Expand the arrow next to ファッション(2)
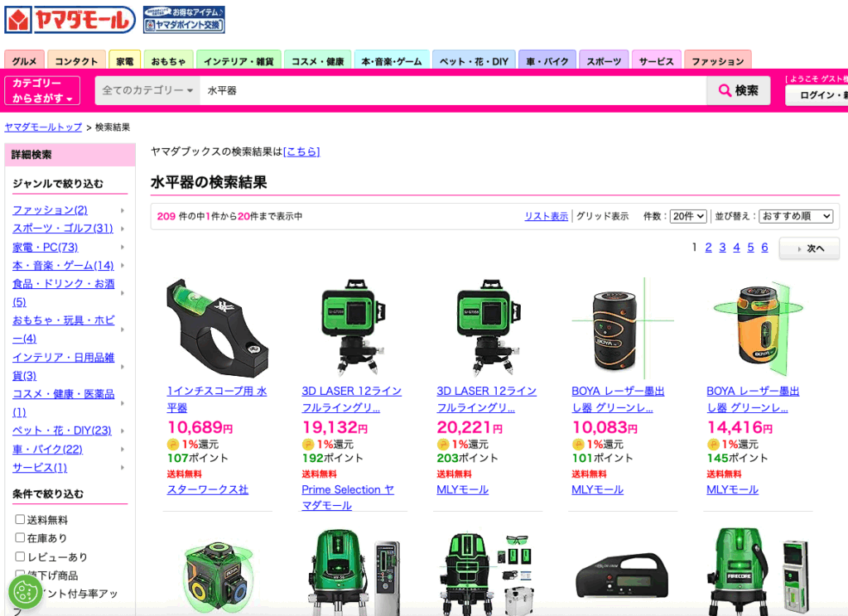 point(123,210)
